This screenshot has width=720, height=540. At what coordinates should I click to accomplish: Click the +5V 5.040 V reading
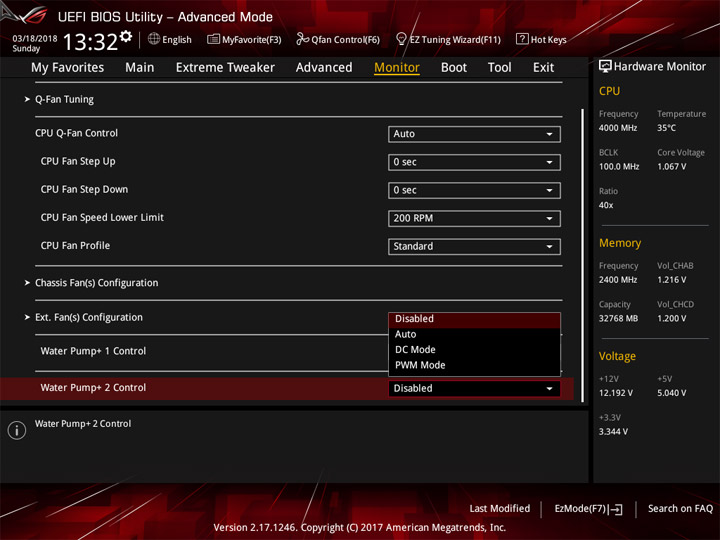click(x=672, y=393)
